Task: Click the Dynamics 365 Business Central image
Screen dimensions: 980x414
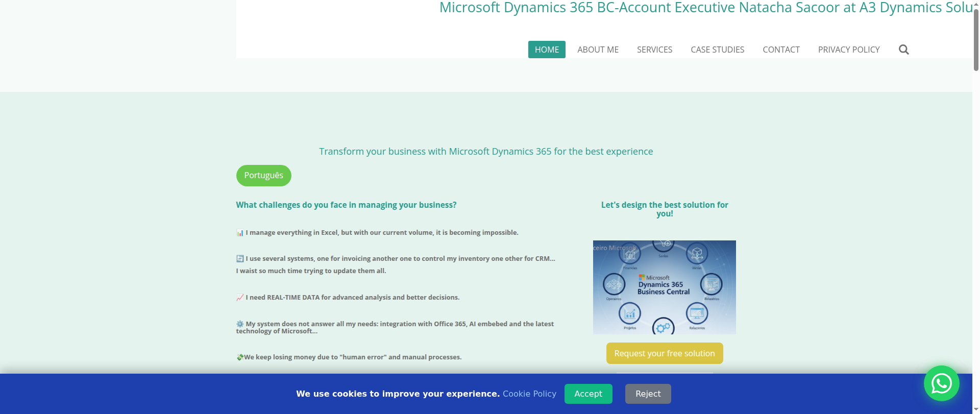Action: pyautogui.click(x=664, y=287)
